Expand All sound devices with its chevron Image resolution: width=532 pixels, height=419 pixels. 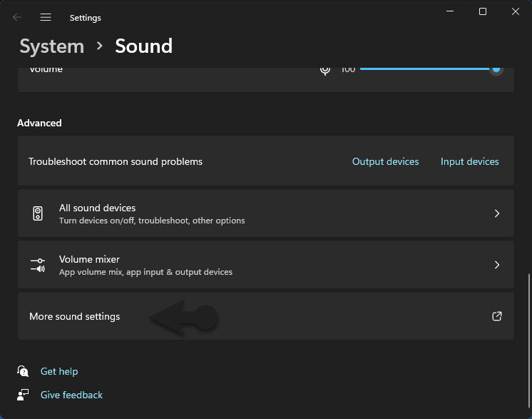click(497, 213)
